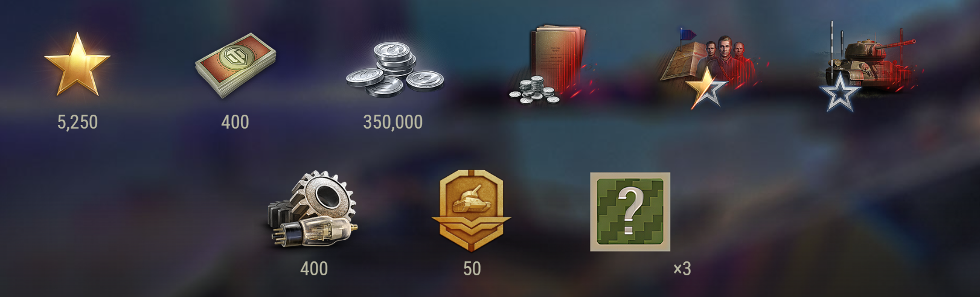Screen dimensions: 980x297
Task: Select the silver star outline on tank icon
Action: coord(839,92)
